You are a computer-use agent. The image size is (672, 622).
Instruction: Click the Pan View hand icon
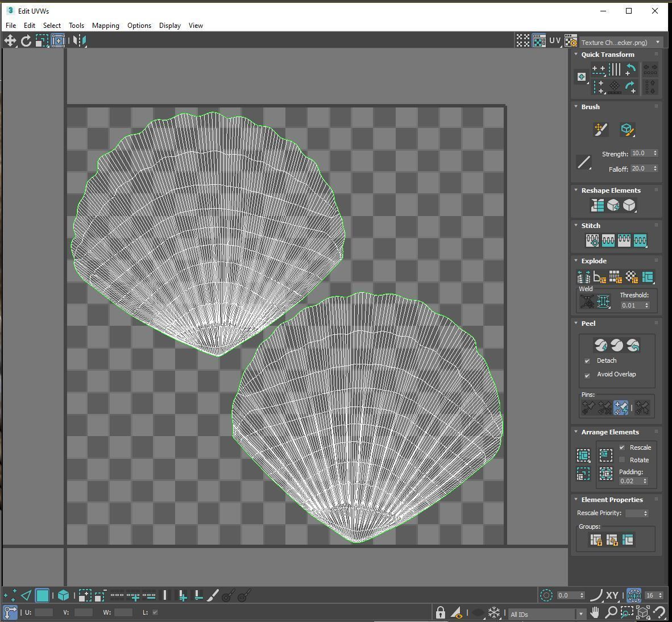pos(595,612)
